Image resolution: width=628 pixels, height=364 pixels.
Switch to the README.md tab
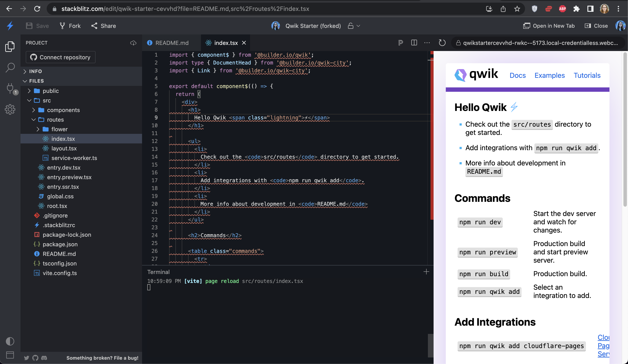pos(172,43)
